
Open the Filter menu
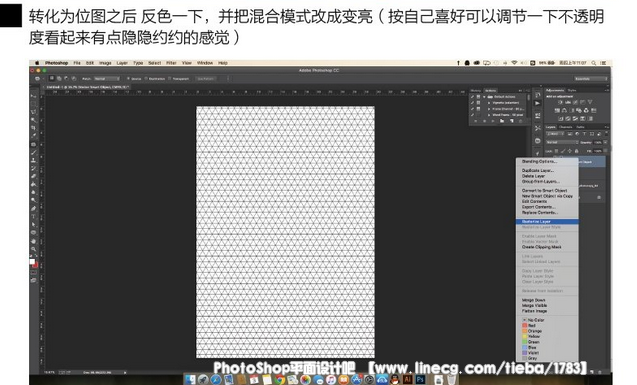(x=171, y=63)
